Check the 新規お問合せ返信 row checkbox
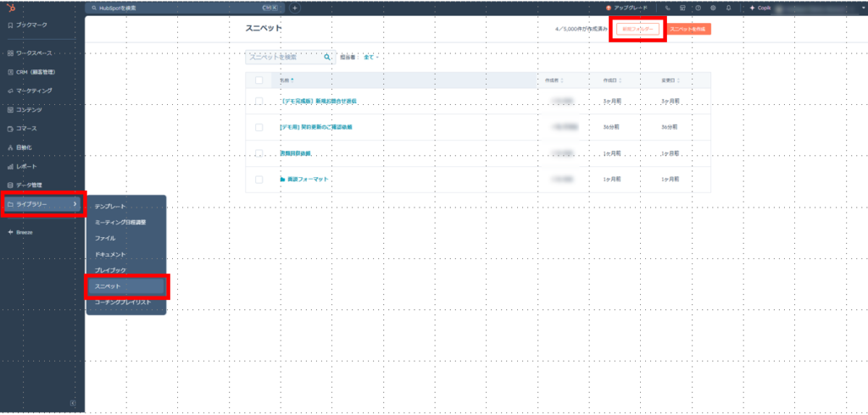The height and width of the screenshot is (415, 868). [259, 102]
